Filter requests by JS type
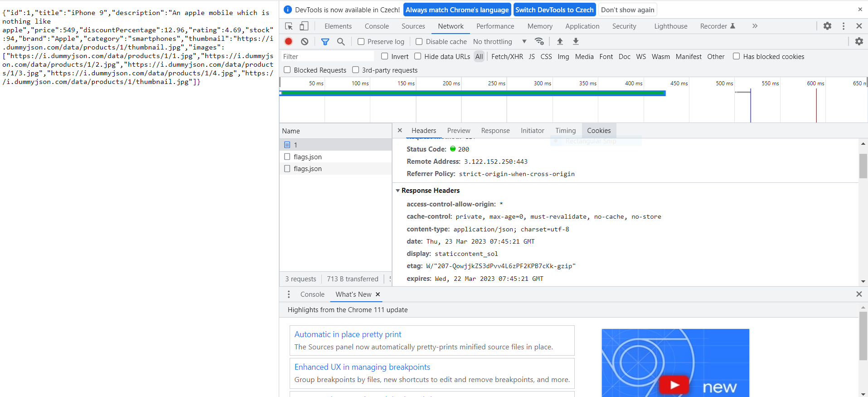The width and height of the screenshot is (868, 397). click(x=532, y=57)
